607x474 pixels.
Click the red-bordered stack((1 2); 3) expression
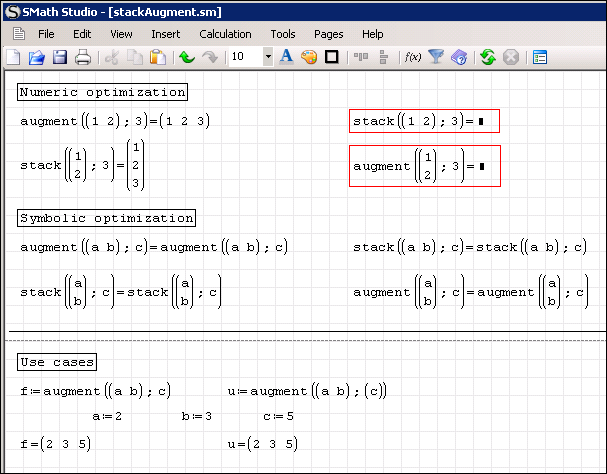423,122
